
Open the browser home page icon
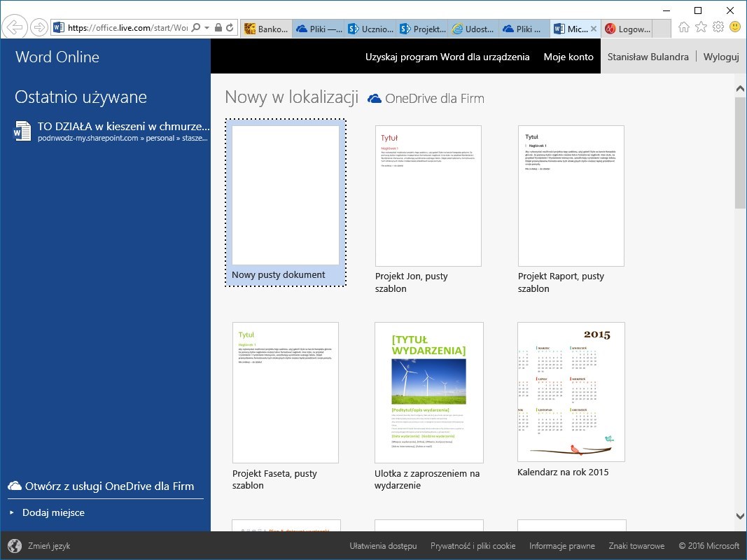coord(684,27)
